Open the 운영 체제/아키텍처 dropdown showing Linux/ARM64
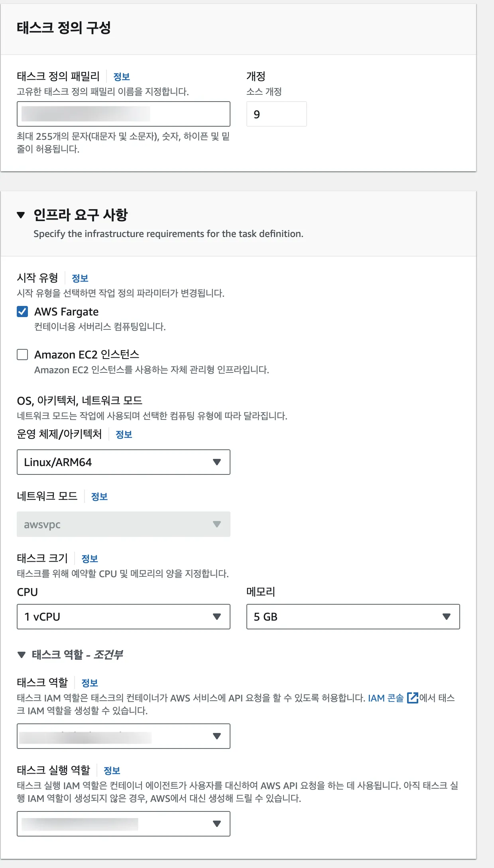This screenshot has width=494, height=868. pos(123,462)
